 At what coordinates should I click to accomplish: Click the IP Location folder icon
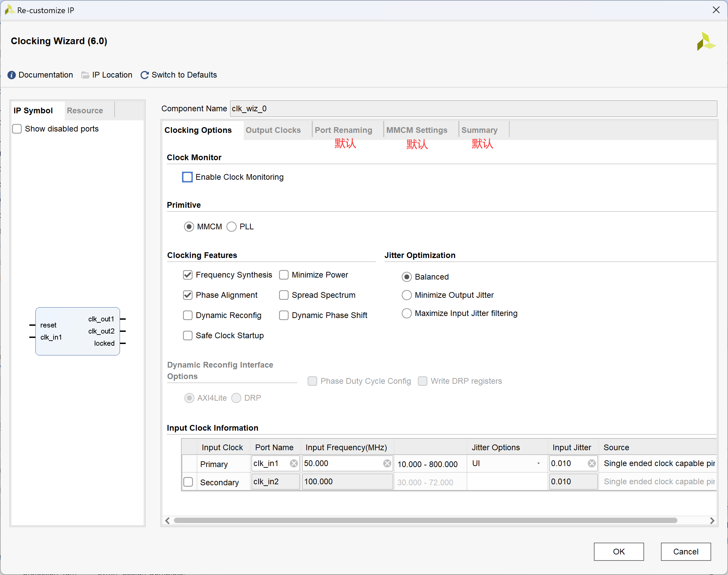(x=85, y=75)
